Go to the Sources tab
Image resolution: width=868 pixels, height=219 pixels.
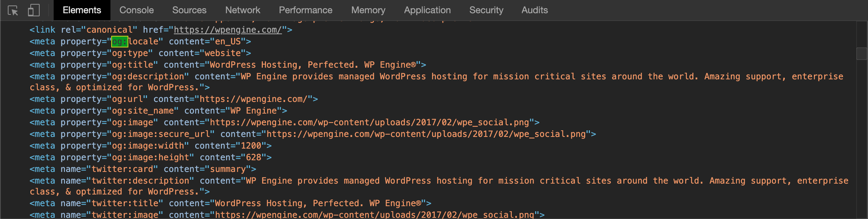click(189, 10)
